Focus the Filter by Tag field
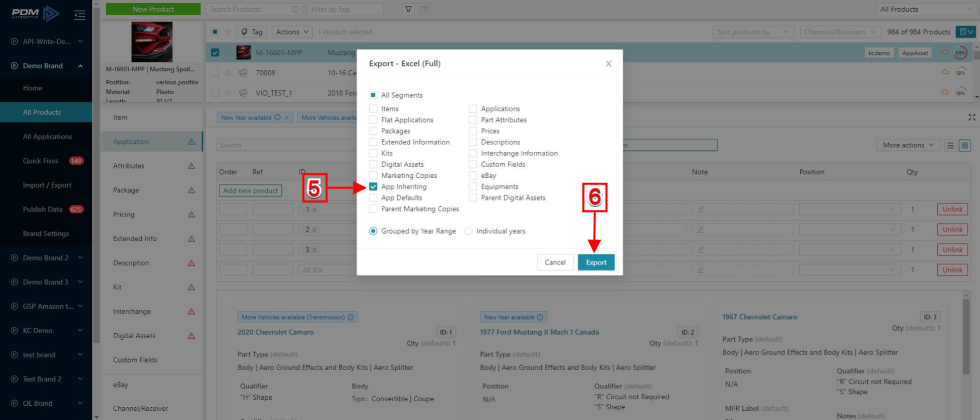Image resolution: width=980 pixels, height=420 pixels. (345, 9)
